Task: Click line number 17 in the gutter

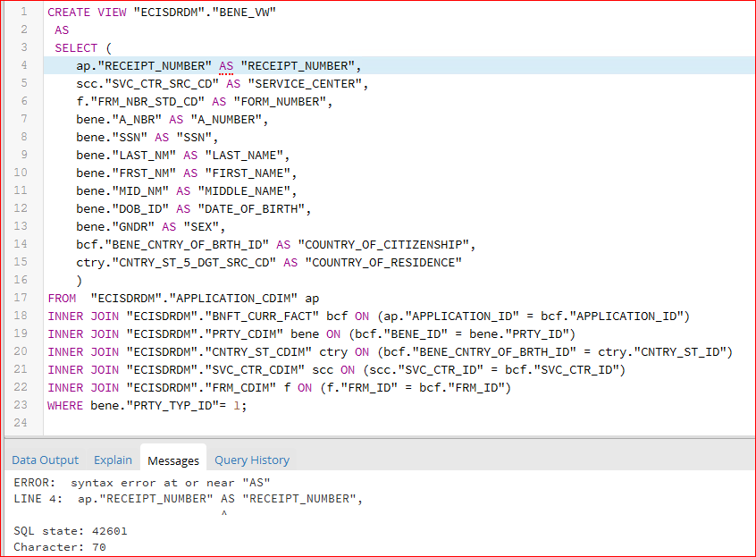Action: tap(22, 298)
